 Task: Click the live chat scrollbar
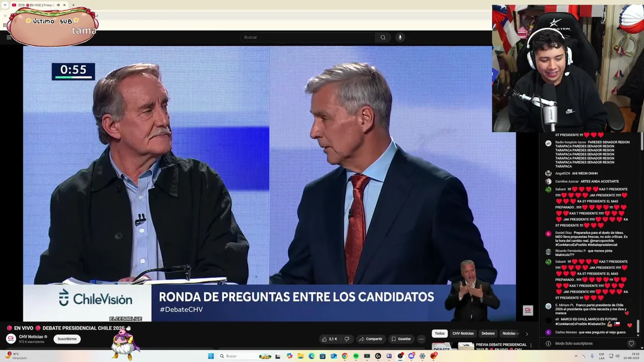pos(637,327)
